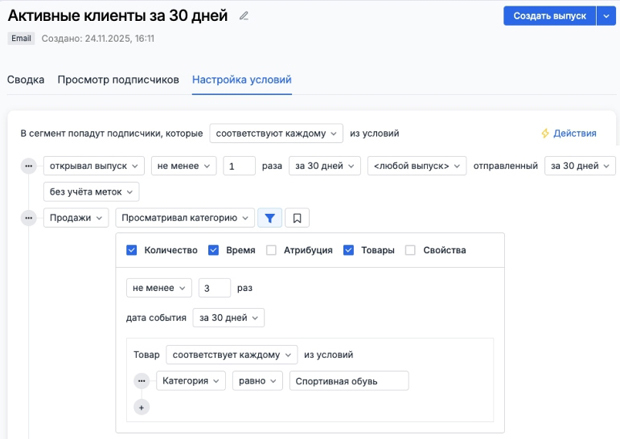Open the Просмотр подписчиков tab
Image resolution: width=620 pixels, height=439 pixels.
(x=118, y=79)
